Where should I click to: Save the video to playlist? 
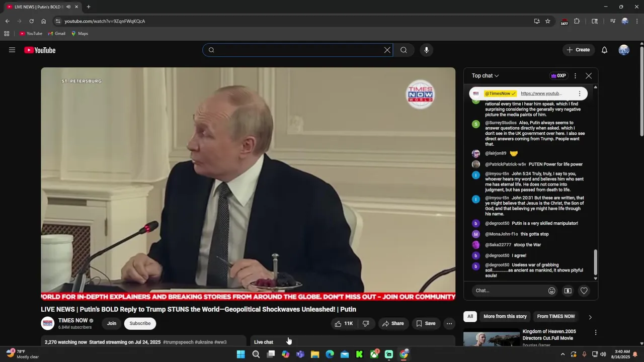tap(426, 323)
